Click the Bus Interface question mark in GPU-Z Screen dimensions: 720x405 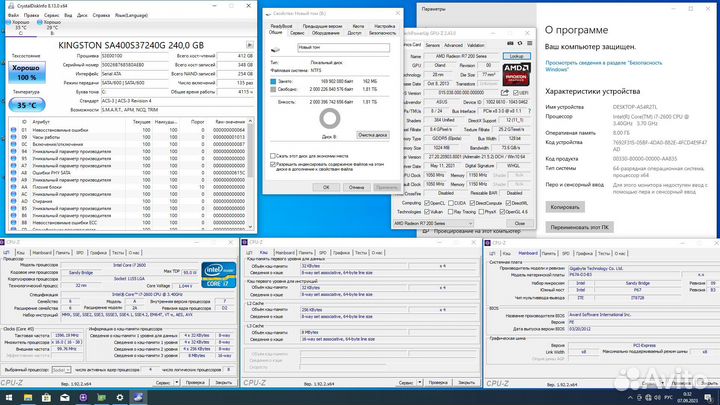[529, 111]
